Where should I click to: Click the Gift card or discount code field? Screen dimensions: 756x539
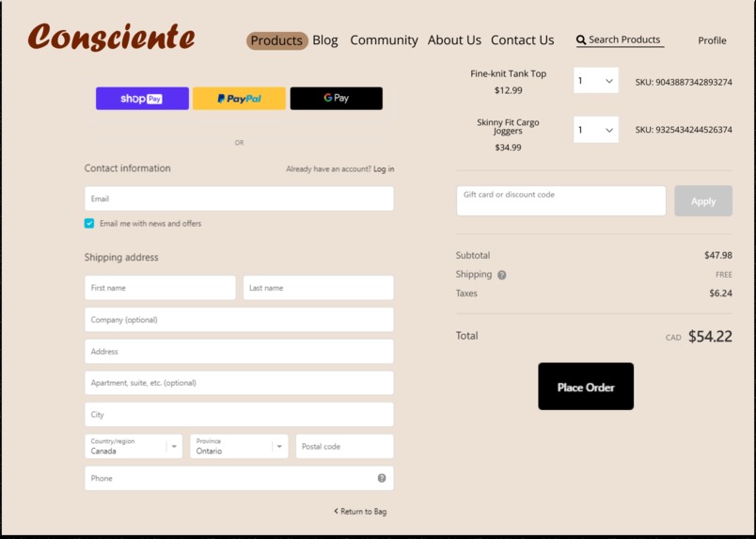point(561,200)
